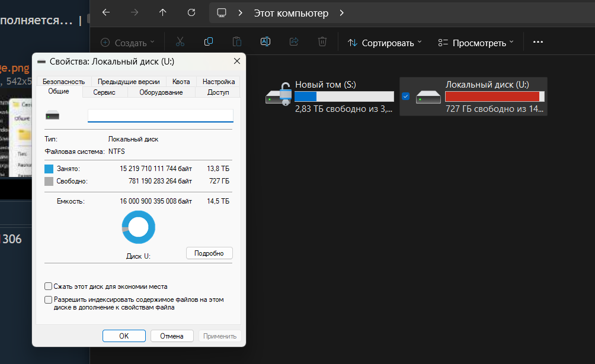
Task: Open the Создать new item dropdown
Action: click(x=127, y=43)
